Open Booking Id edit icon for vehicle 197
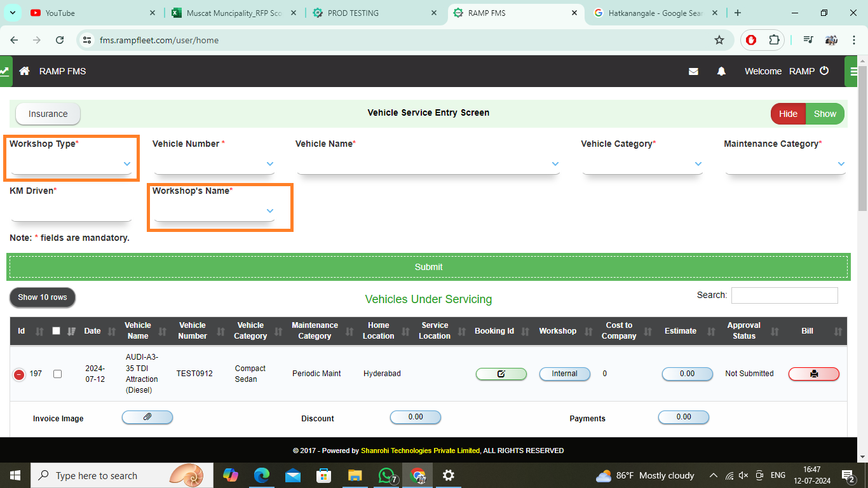The height and width of the screenshot is (488, 868). point(501,374)
